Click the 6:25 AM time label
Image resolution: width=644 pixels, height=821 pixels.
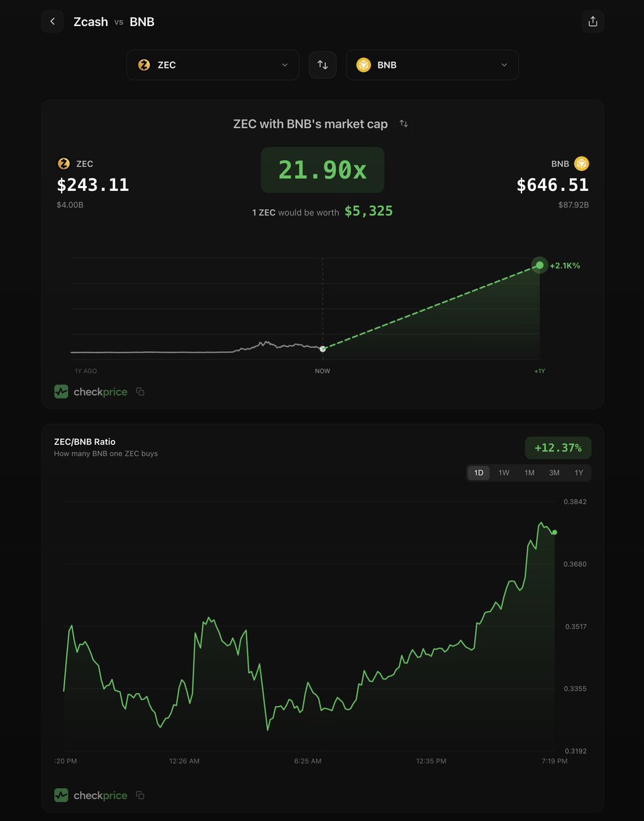point(307,761)
